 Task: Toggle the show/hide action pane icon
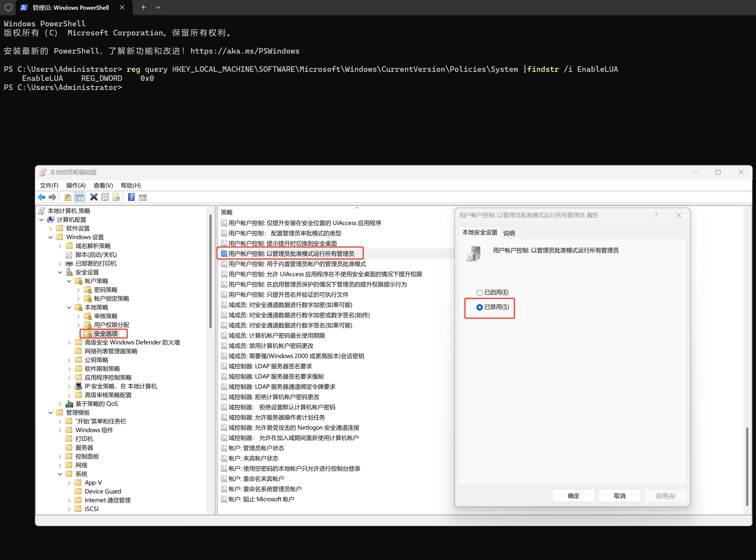143,197
